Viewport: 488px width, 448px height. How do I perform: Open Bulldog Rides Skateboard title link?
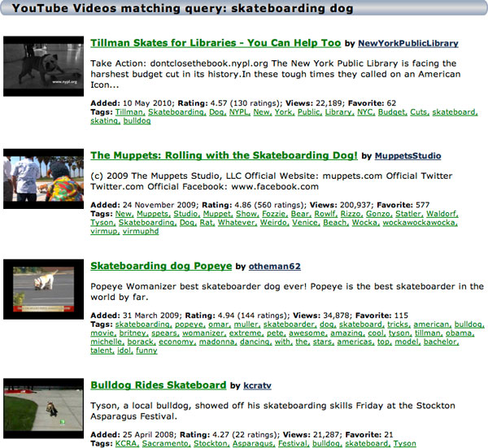[x=159, y=385]
